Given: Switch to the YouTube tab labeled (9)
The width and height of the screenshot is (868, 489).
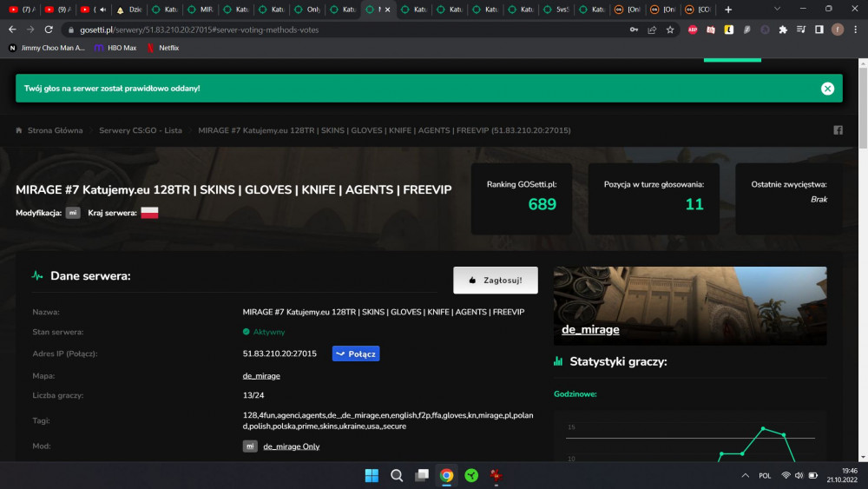Looking at the screenshot, I should (x=57, y=10).
